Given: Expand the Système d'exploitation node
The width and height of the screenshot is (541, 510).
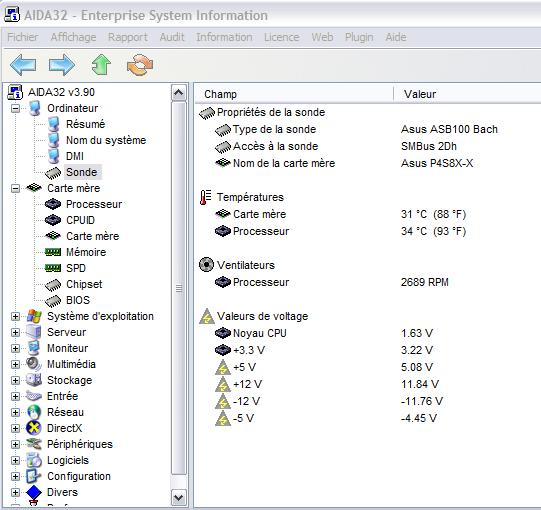Looking at the screenshot, I should [15, 316].
